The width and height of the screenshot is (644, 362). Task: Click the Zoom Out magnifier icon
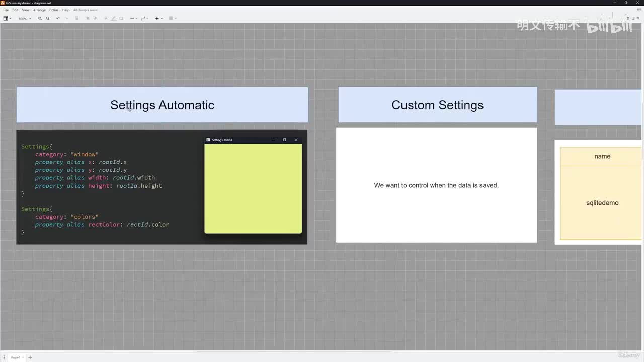click(48, 19)
